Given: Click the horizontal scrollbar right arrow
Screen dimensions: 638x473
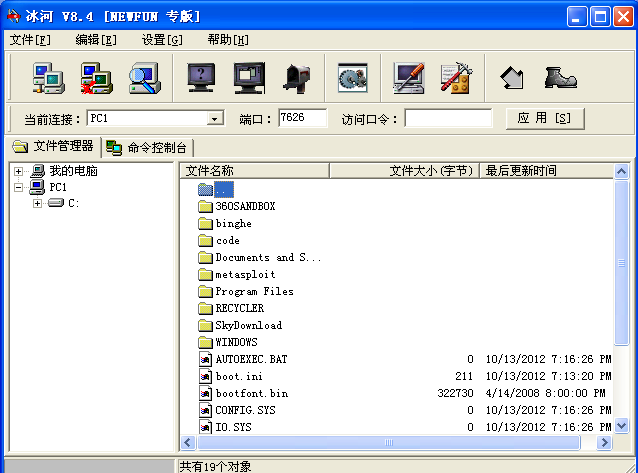Looking at the screenshot, I should tap(605, 442).
